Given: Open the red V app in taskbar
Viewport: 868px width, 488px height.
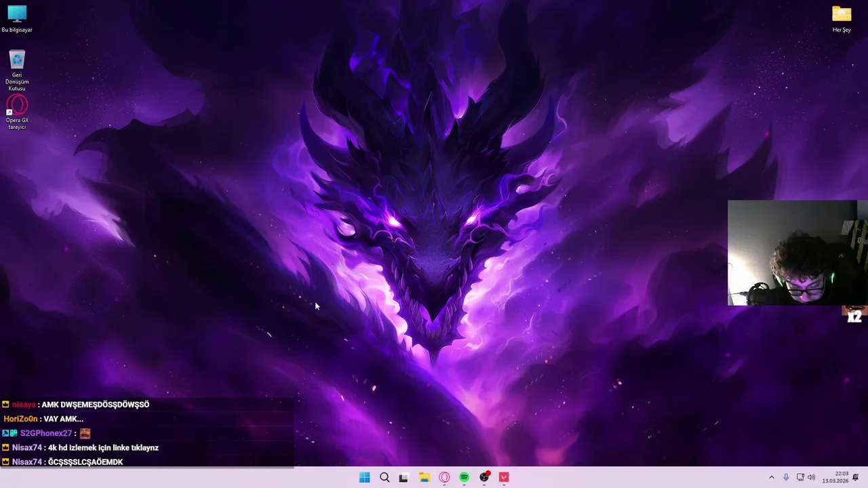Looking at the screenshot, I should point(504,477).
